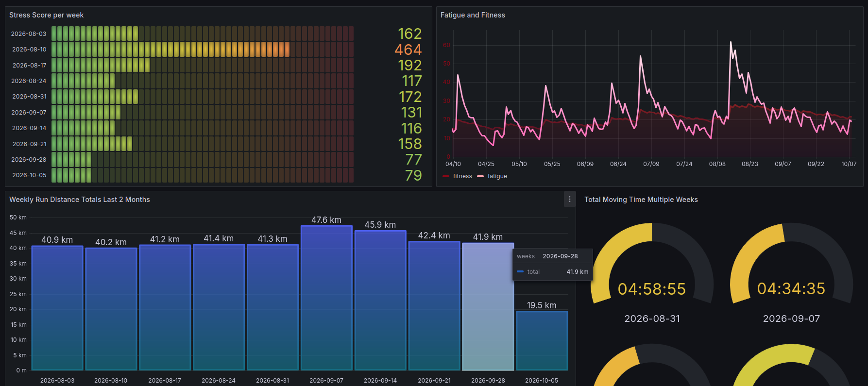Click the stress score value 116
The width and height of the screenshot is (868, 386).
tap(411, 128)
